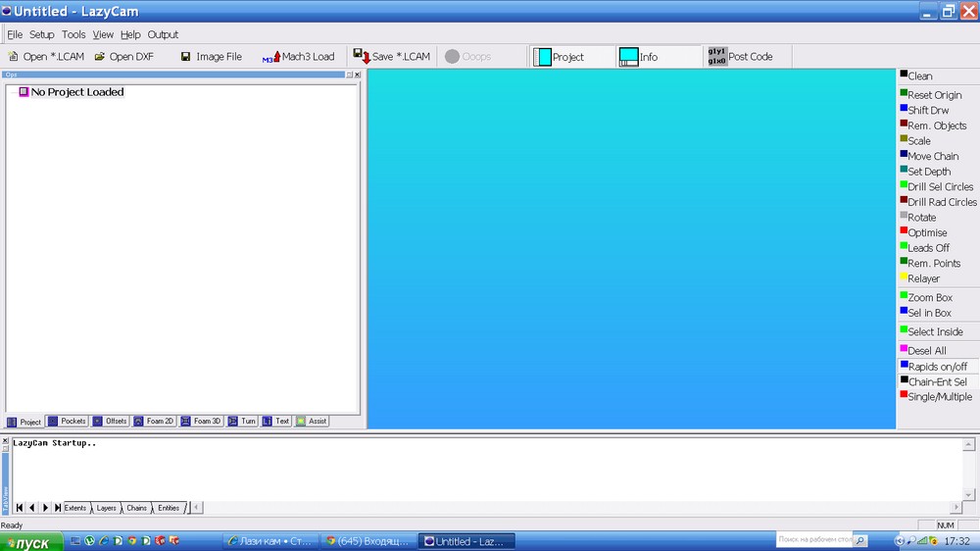Open the File menu
The height and width of the screenshot is (551, 980).
pos(15,34)
